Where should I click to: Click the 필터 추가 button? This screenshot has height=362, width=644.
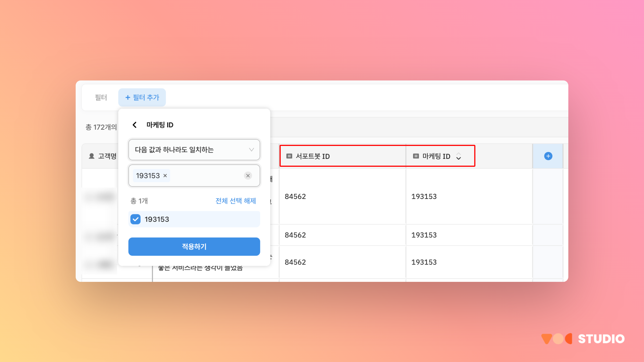tap(142, 97)
